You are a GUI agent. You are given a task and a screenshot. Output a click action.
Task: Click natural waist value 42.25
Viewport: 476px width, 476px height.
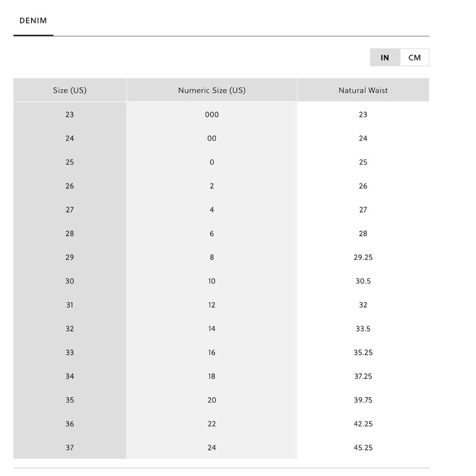[363, 424]
